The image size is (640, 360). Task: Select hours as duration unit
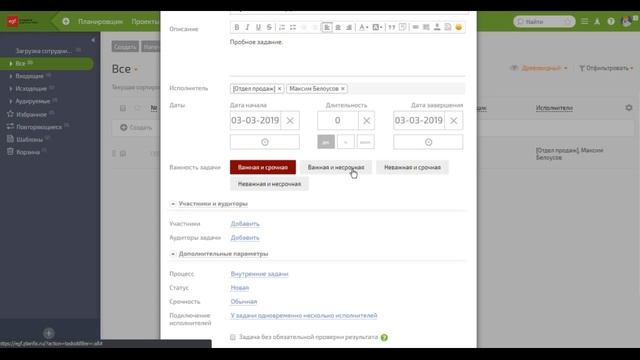[346, 142]
